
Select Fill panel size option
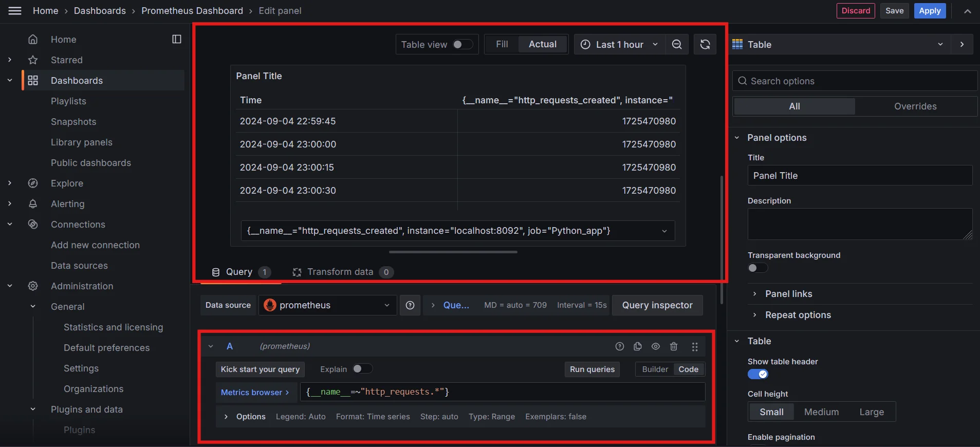pos(502,45)
